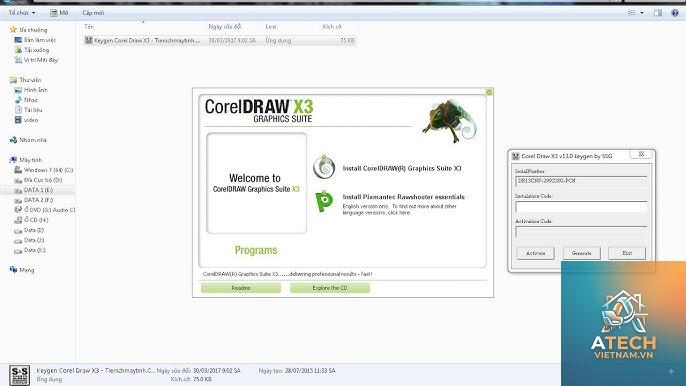Image resolution: width=686 pixels, height=386 pixels.
Task: Open Tải xuống folder in sidebar
Action: click(32, 50)
